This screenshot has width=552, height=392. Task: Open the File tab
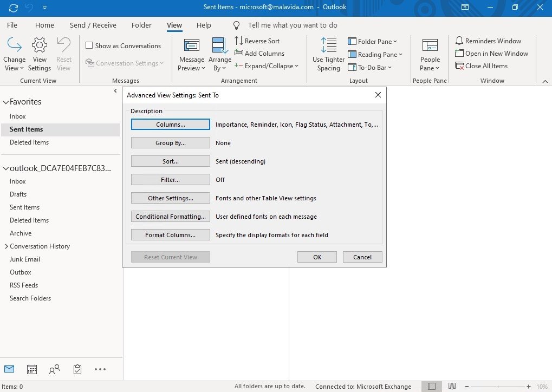tap(12, 25)
